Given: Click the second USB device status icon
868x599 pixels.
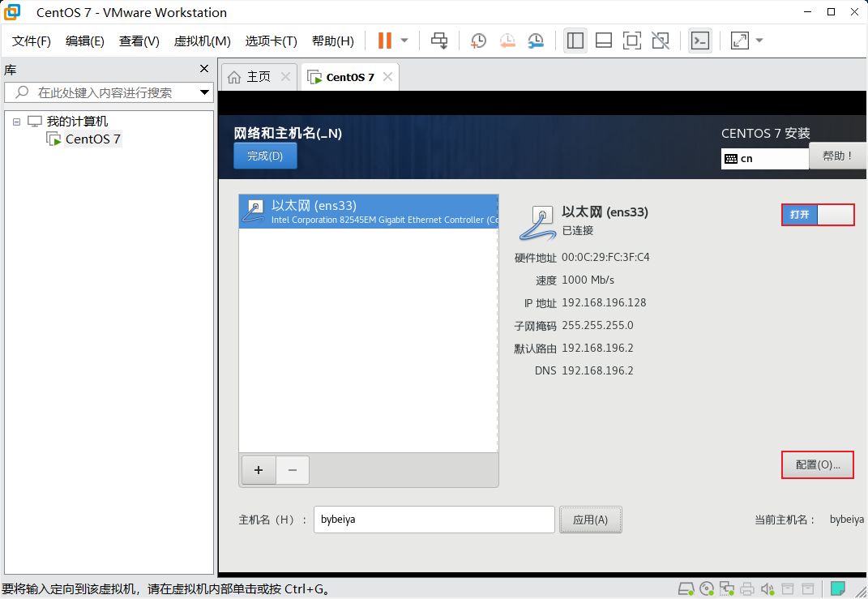Looking at the screenshot, I should [x=808, y=588].
